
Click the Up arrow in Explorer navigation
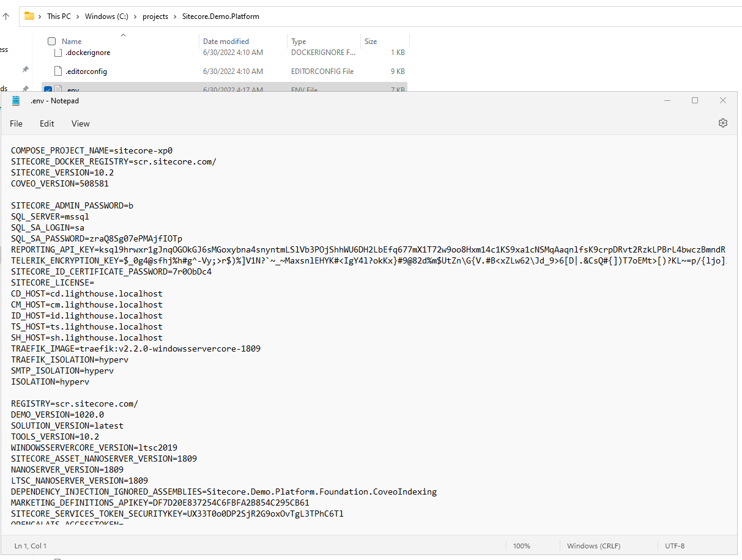pyautogui.click(x=6, y=17)
